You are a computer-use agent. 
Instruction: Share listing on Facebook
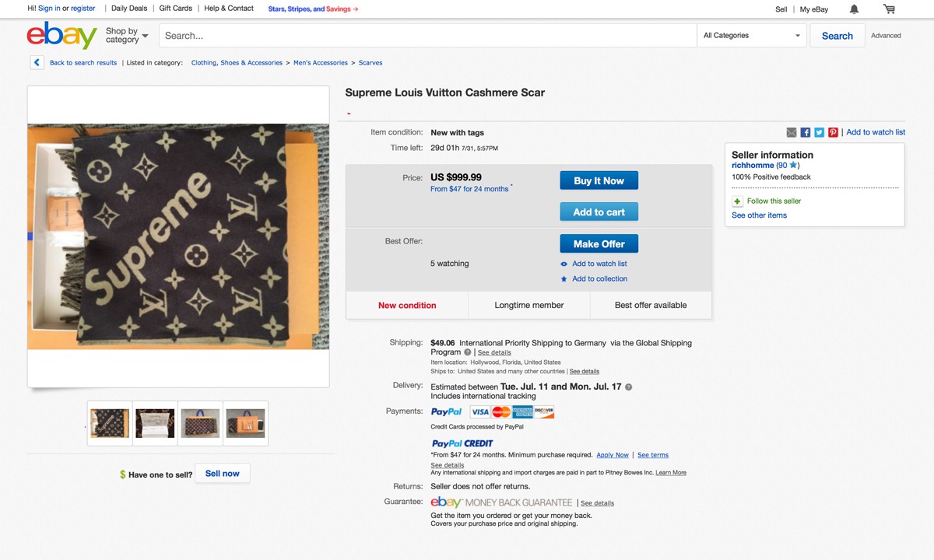click(x=806, y=132)
